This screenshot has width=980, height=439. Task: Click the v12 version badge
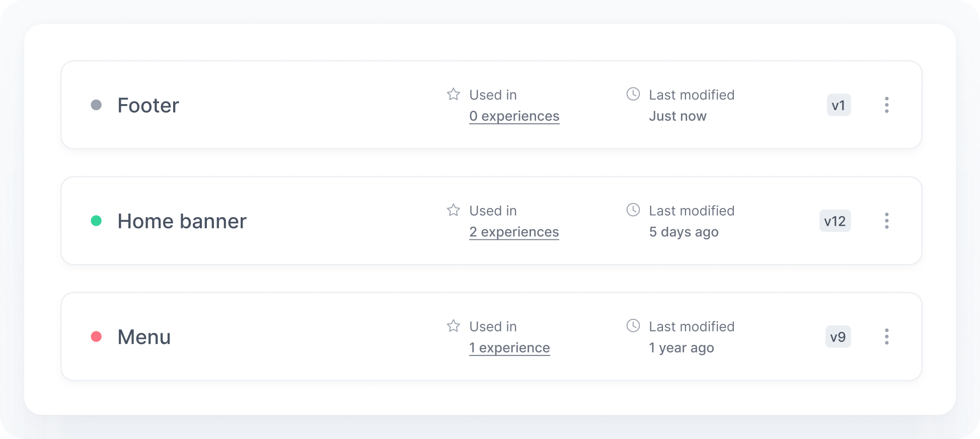coord(835,221)
